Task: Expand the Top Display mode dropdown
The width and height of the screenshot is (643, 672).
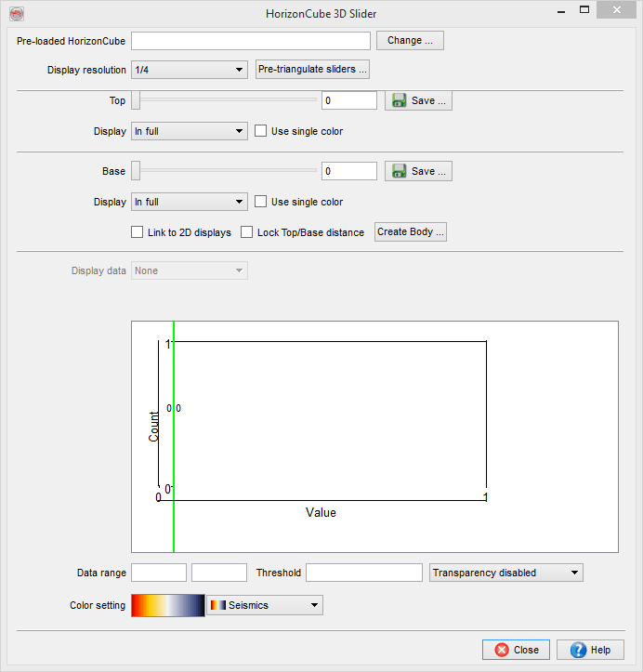Action: (189, 131)
